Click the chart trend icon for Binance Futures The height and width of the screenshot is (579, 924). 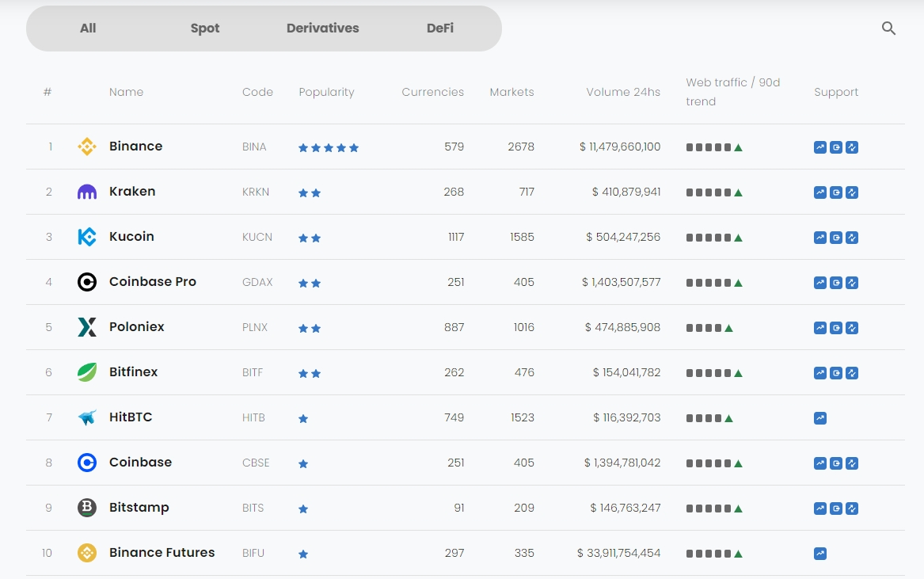[820, 554]
